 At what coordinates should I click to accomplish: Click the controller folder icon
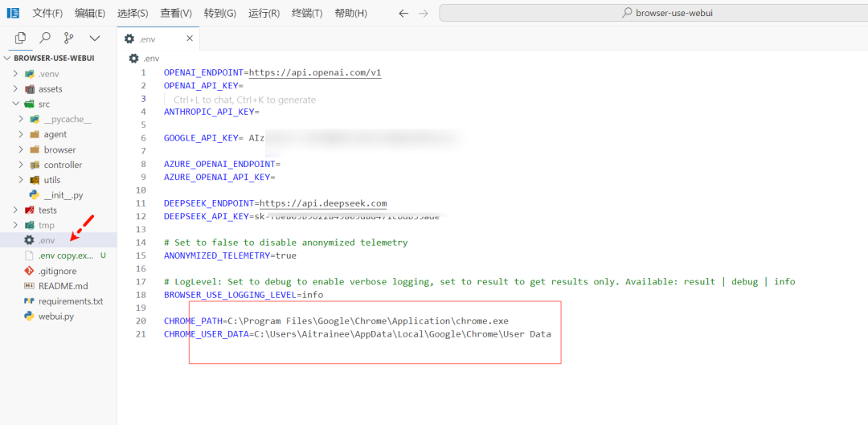[x=35, y=165]
